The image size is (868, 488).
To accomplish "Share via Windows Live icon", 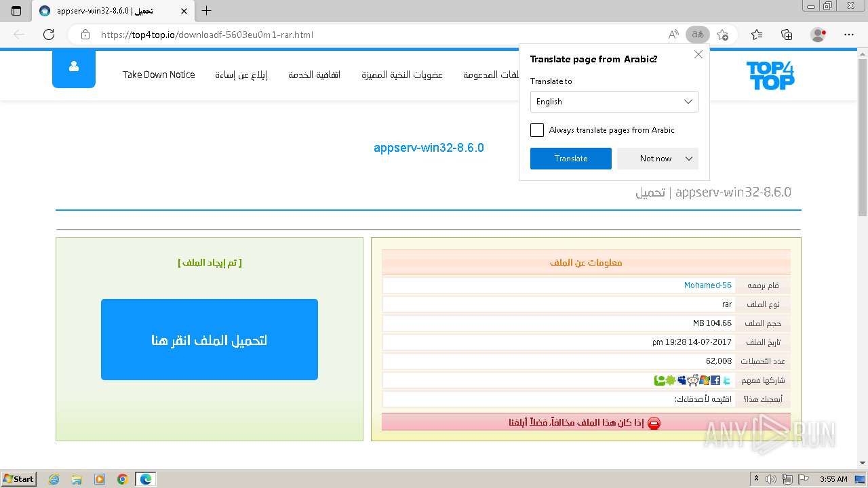I will [x=705, y=380].
